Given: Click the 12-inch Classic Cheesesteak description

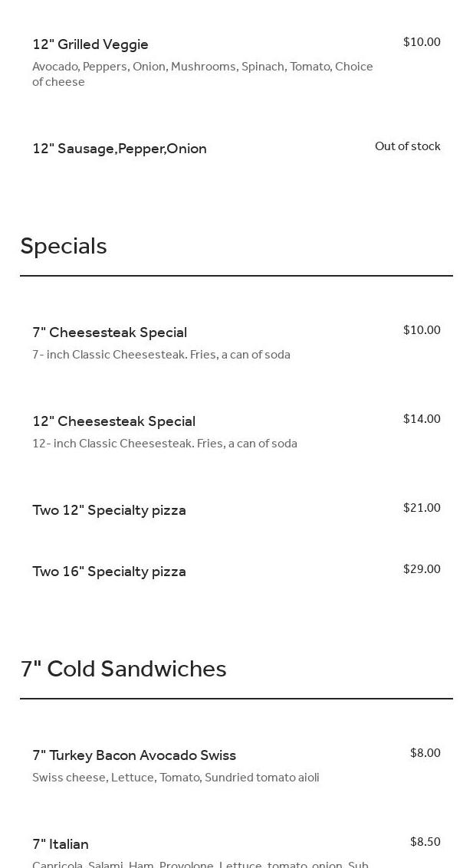Looking at the screenshot, I should coord(164,444).
